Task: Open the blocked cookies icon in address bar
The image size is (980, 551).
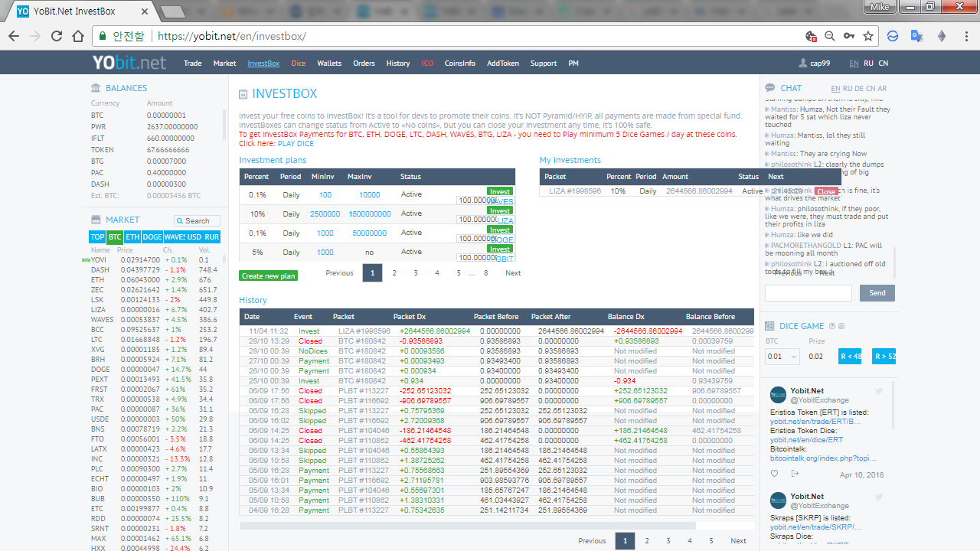Action: click(x=811, y=36)
